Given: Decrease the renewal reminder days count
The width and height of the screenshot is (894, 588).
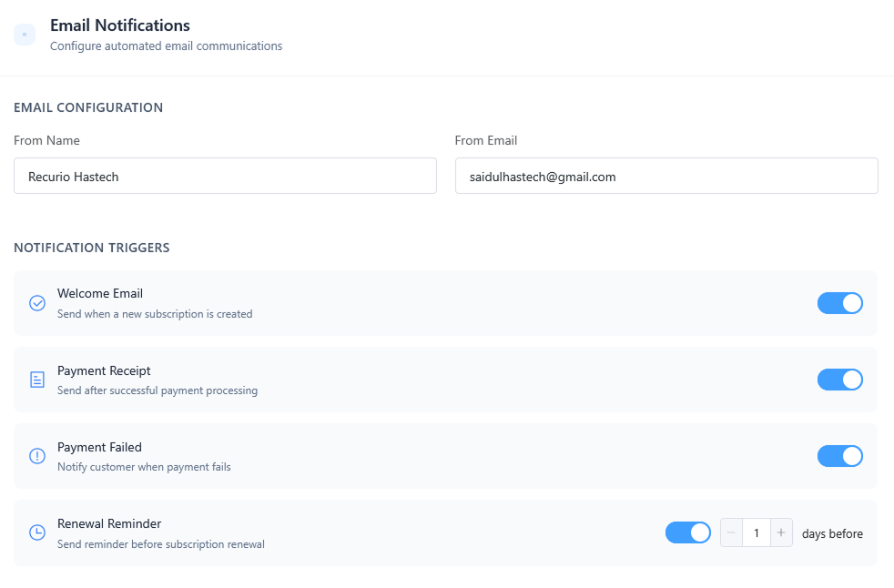Looking at the screenshot, I should point(731,532).
